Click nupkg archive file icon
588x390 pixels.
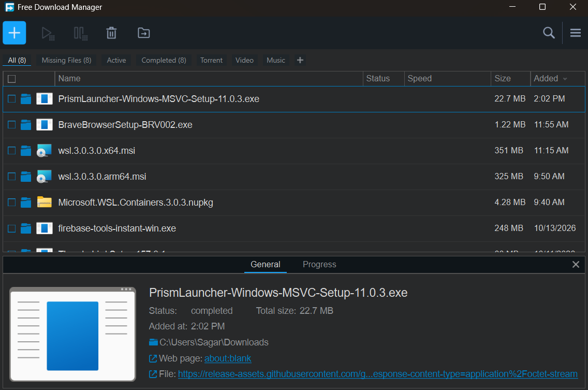[44, 202]
